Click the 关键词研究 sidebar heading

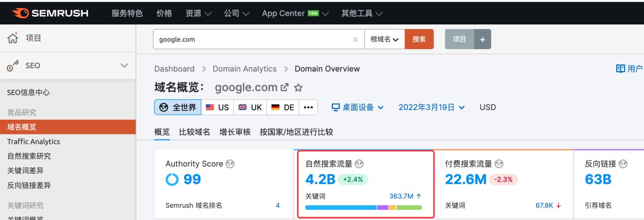point(25,205)
